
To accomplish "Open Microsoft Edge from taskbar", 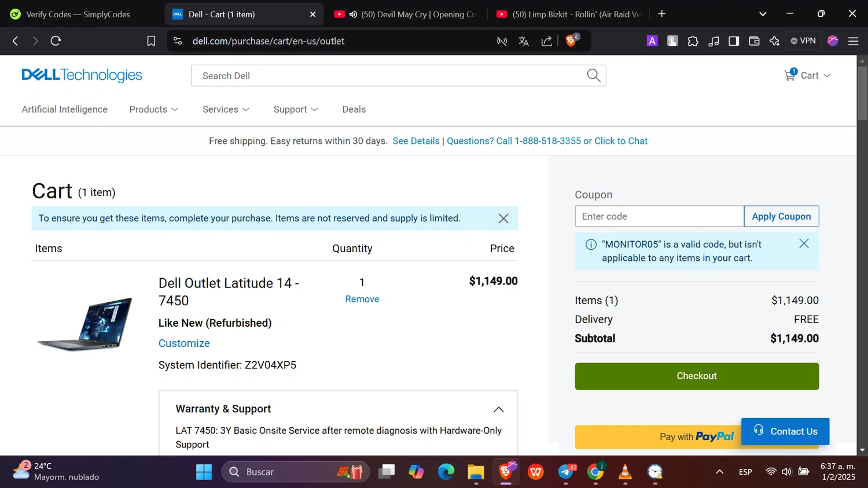I will pyautogui.click(x=446, y=472).
